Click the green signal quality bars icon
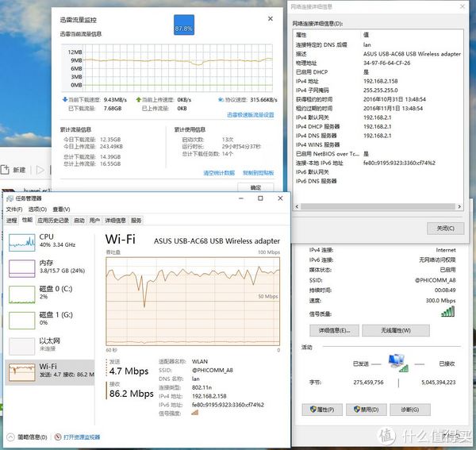This screenshot has height=450, width=476. (448, 312)
